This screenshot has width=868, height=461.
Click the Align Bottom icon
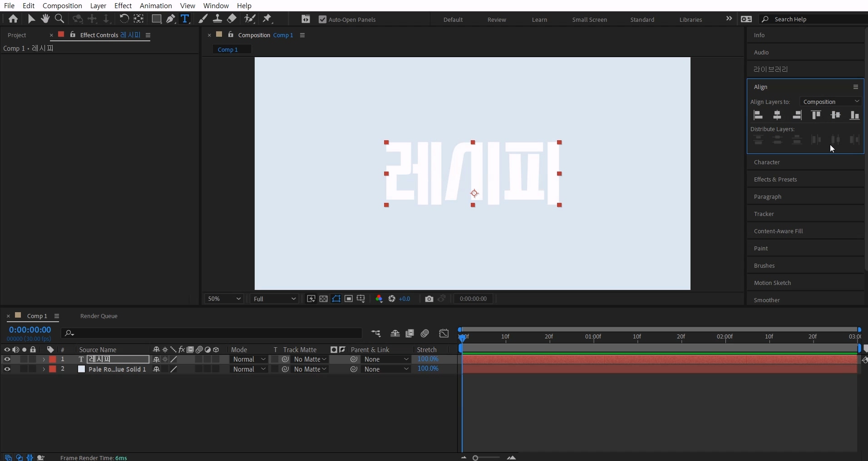coord(855,115)
